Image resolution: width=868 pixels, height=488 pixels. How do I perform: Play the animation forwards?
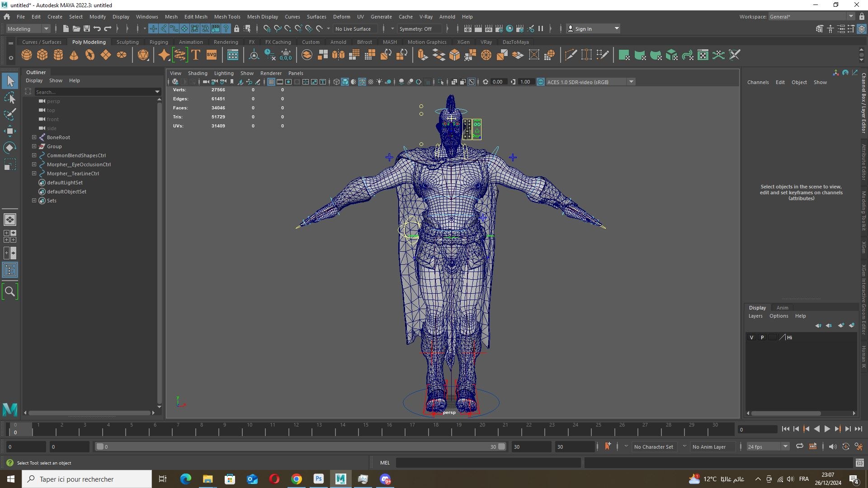pos(827,429)
